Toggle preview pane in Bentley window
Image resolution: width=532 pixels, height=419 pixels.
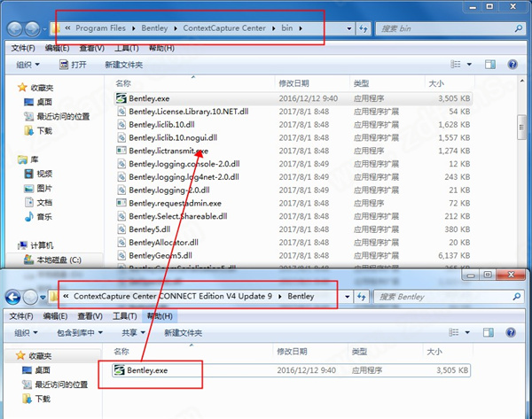pos(489,332)
